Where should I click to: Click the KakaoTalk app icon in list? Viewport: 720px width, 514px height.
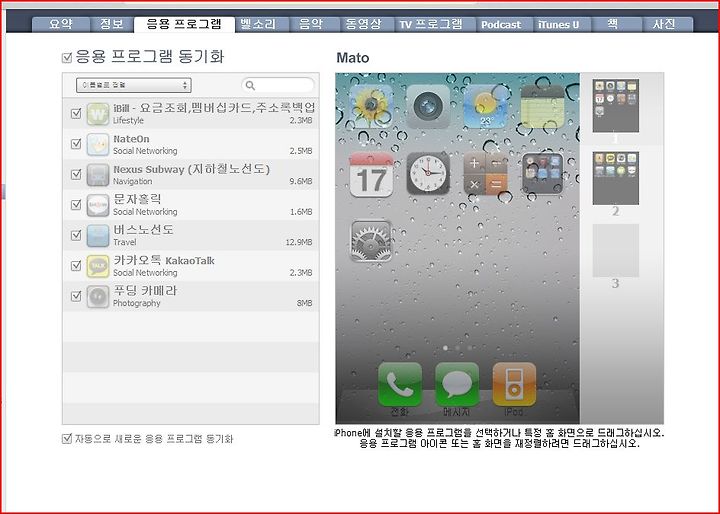pos(98,266)
